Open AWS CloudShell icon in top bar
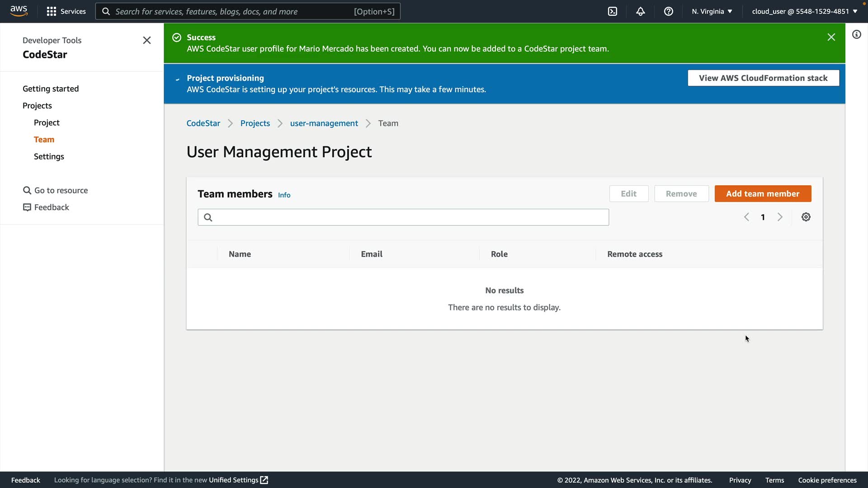868x488 pixels. pyautogui.click(x=613, y=11)
